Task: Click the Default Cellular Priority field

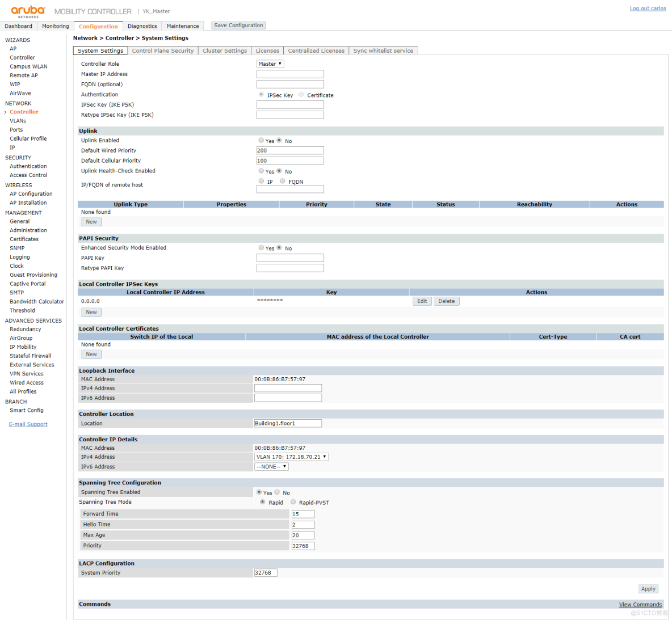Action: 290,161
